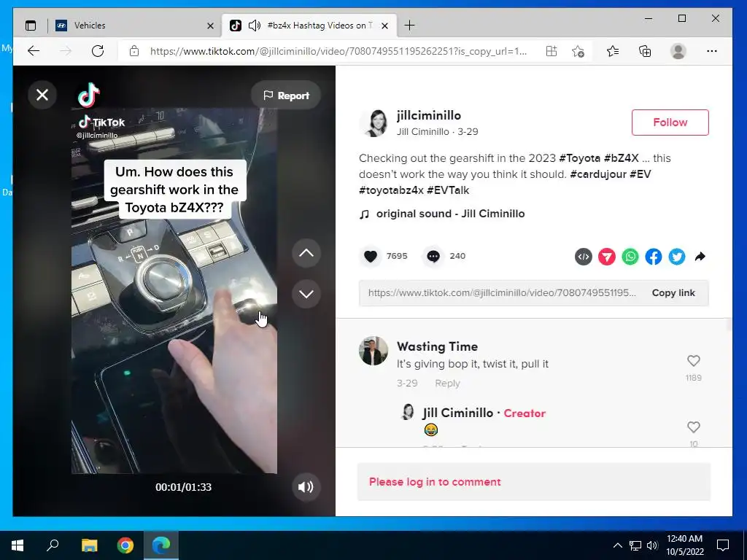Mute tab audio speaker icon
747x560 pixels.
(255, 26)
